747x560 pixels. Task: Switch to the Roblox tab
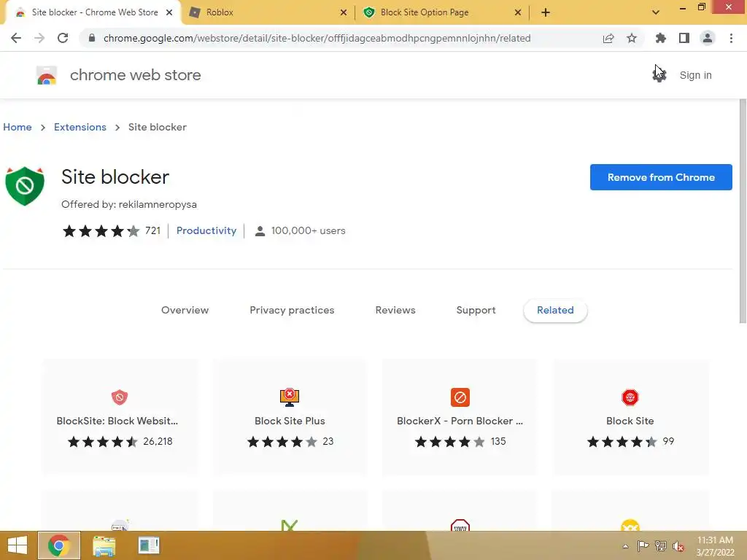[x=267, y=12]
